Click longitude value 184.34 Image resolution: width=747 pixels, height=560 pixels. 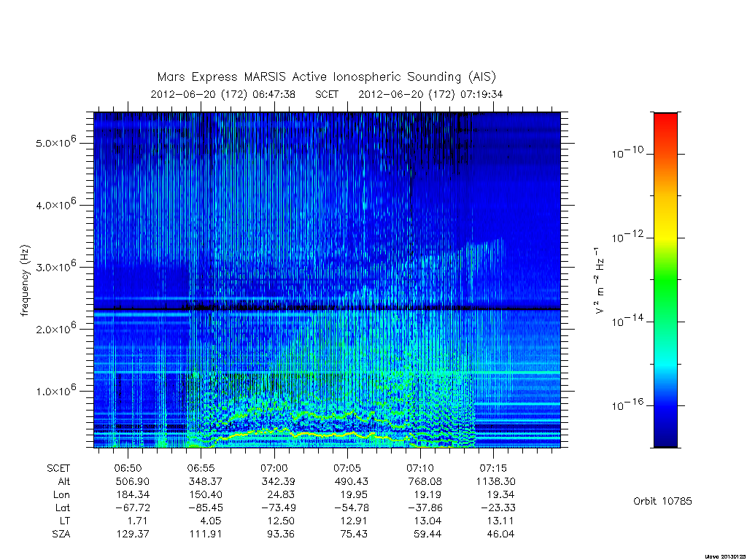pos(132,495)
